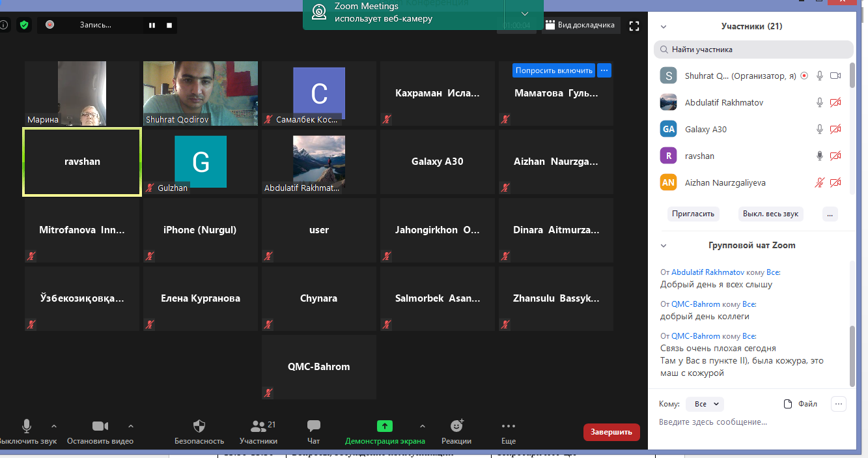Open audio options arrow next to microphone

(54, 426)
